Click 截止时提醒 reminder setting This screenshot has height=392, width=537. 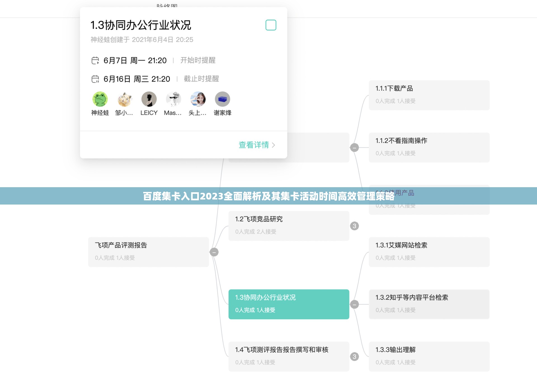pos(201,79)
